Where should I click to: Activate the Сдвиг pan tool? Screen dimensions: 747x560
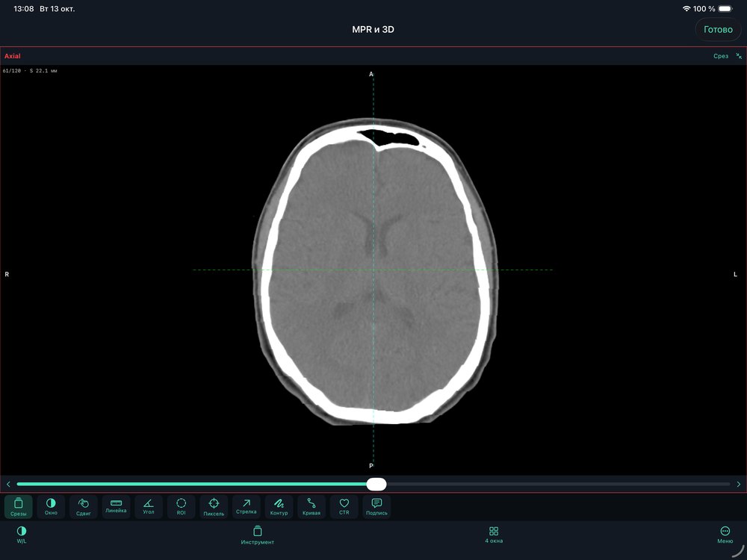(x=84, y=507)
